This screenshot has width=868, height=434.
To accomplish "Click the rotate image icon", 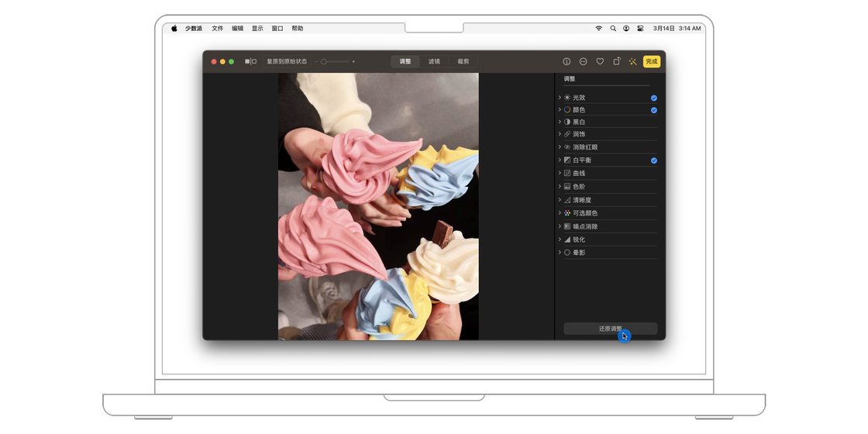I will [617, 61].
